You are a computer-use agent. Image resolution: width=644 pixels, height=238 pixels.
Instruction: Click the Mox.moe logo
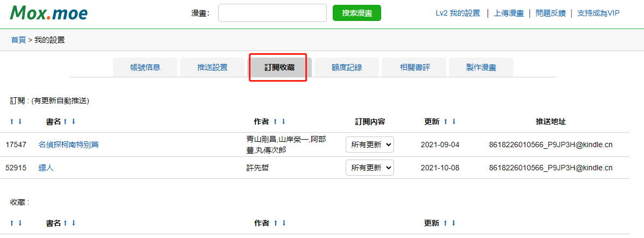[x=49, y=13]
